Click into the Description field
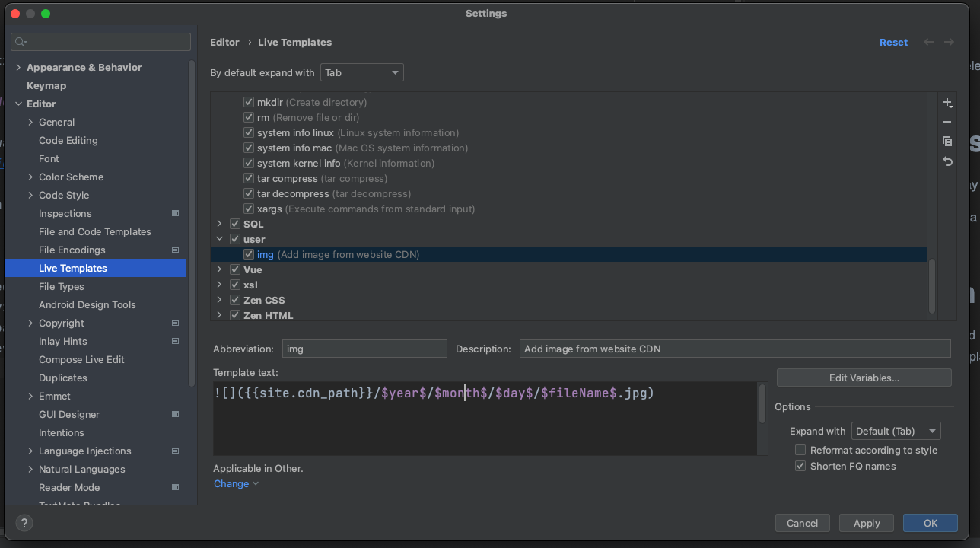980x548 pixels. [735, 349]
